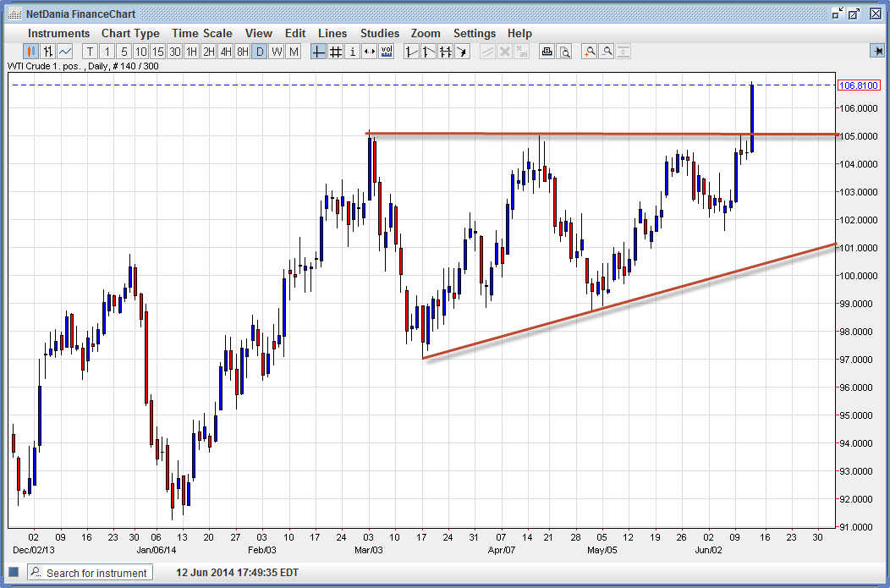Click the info 'i' toolbar icon

[x=353, y=52]
